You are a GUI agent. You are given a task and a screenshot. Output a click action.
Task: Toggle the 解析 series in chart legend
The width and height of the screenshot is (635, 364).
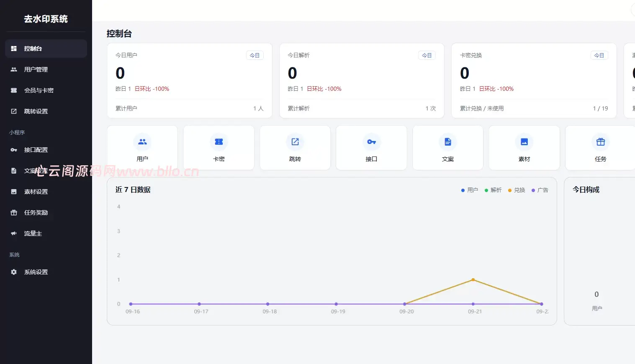tap(493, 190)
